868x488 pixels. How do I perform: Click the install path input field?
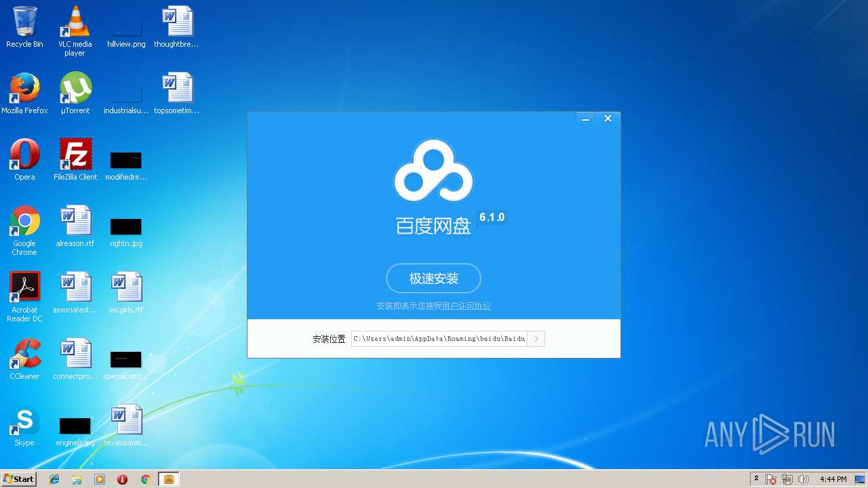click(x=439, y=339)
